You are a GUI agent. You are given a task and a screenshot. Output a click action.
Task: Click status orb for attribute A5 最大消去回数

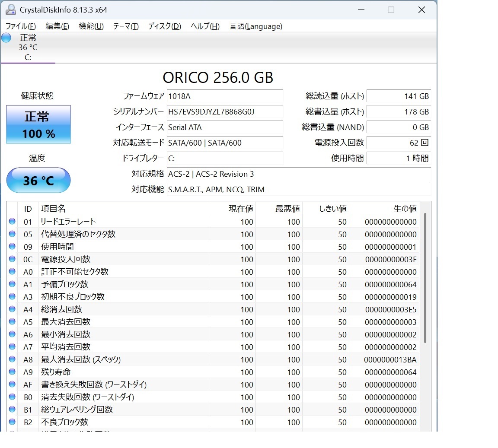point(12,321)
